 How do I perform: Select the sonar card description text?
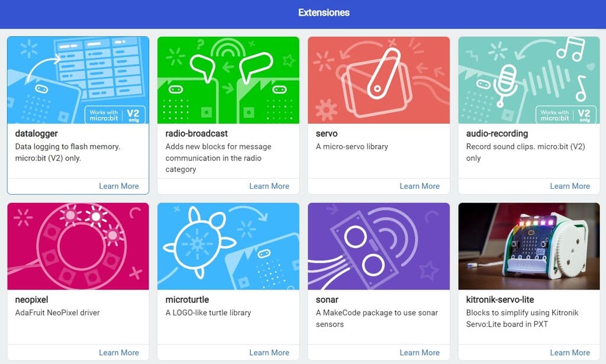(x=377, y=318)
